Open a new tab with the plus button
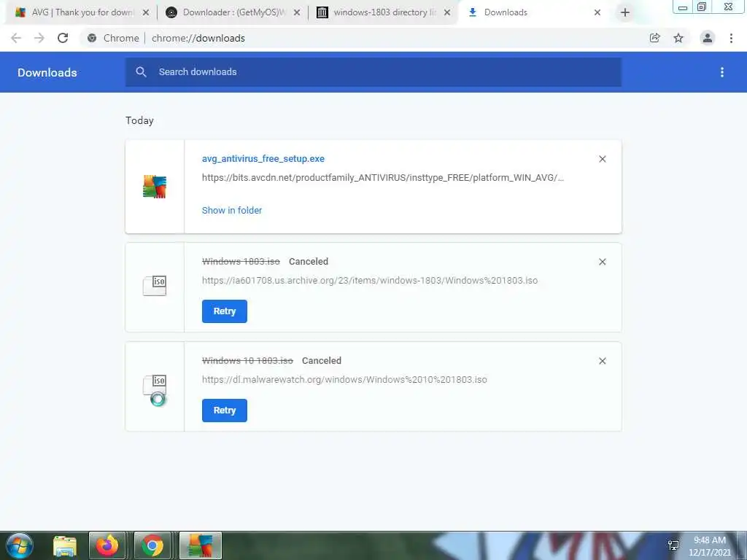Screen dimensions: 747x560 tap(625, 12)
